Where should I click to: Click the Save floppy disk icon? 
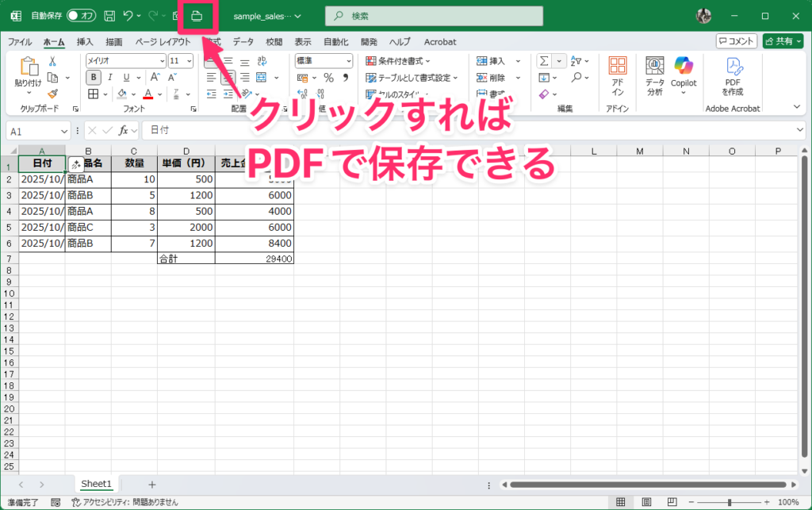point(109,16)
